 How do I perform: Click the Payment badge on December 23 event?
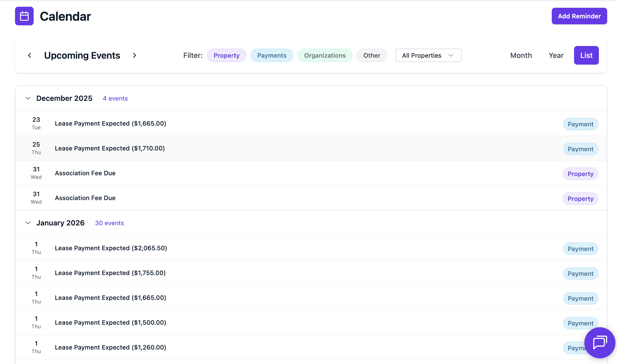pos(580,124)
